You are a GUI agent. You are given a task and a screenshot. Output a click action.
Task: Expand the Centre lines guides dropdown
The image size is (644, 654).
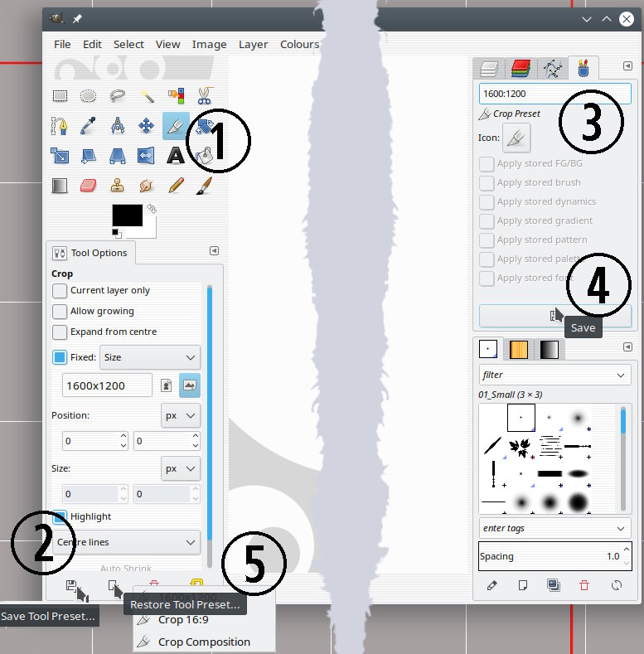(x=128, y=542)
